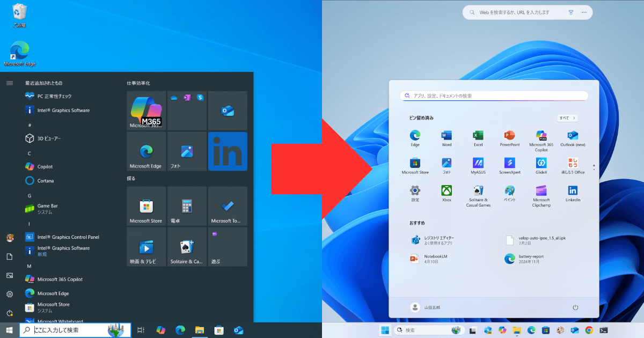Open the Outlook tile in 仕事効率化 group
The height and width of the screenshot is (338, 644).
pos(228,111)
